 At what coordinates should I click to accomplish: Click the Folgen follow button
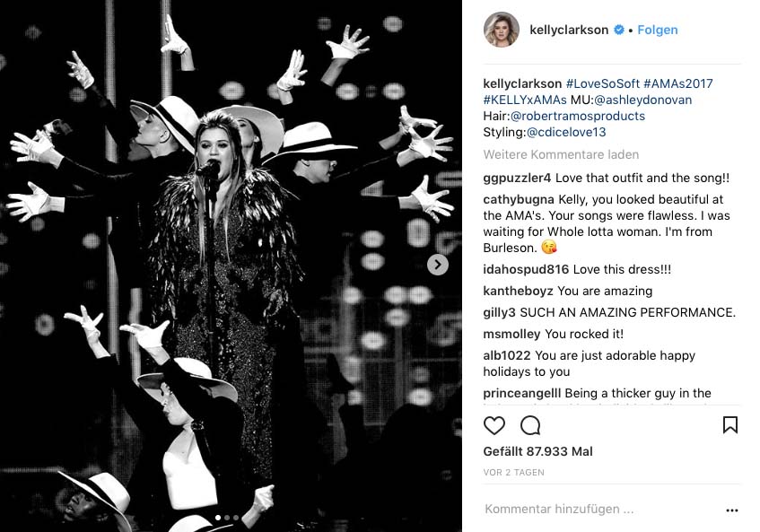[657, 30]
